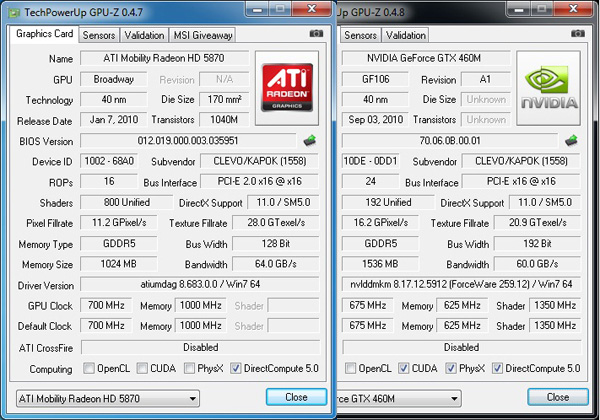This screenshot has width=600, height=420.
Task: Click the 1536 MB memory size value
Action: click(380, 264)
